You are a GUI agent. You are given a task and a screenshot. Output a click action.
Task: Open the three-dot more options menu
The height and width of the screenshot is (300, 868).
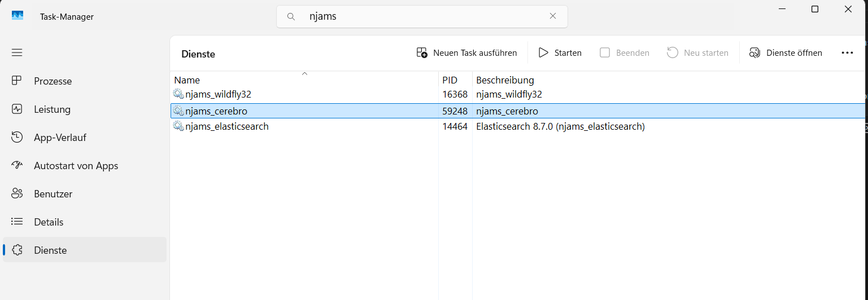point(847,53)
